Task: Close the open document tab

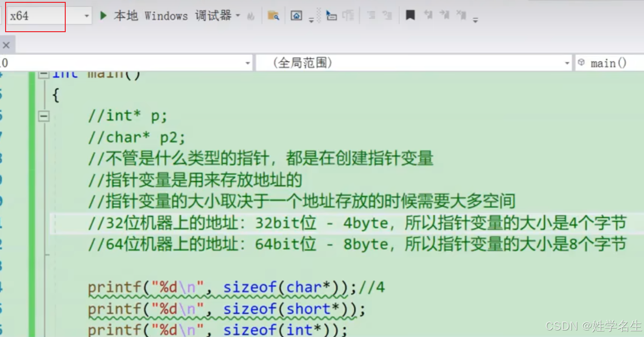Action: (x=6, y=45)
